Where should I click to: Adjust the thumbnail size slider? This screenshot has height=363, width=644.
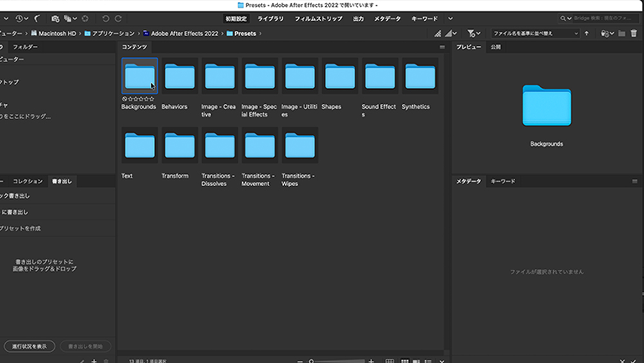(312, 361)
